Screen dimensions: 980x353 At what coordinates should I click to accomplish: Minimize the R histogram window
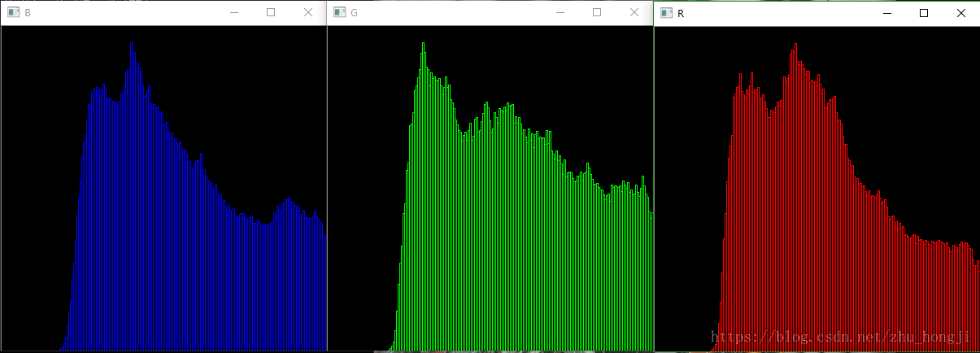pyautogui.click(x=886, y=13)
